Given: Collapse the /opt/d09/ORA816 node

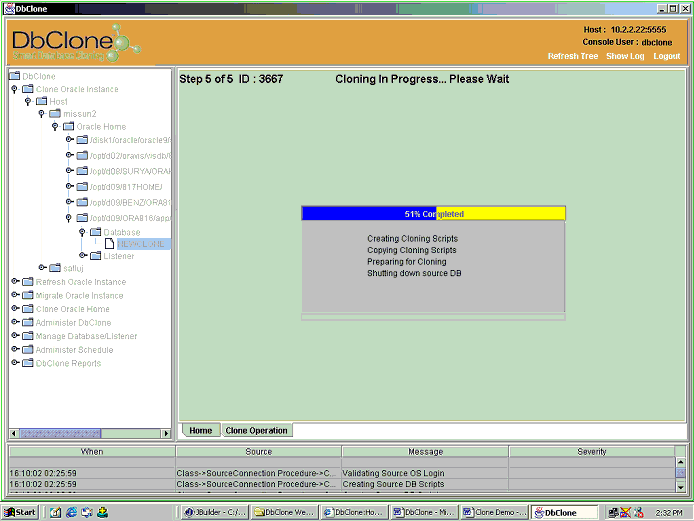Looking at the screenshot, I should click(x=69, y=217).
